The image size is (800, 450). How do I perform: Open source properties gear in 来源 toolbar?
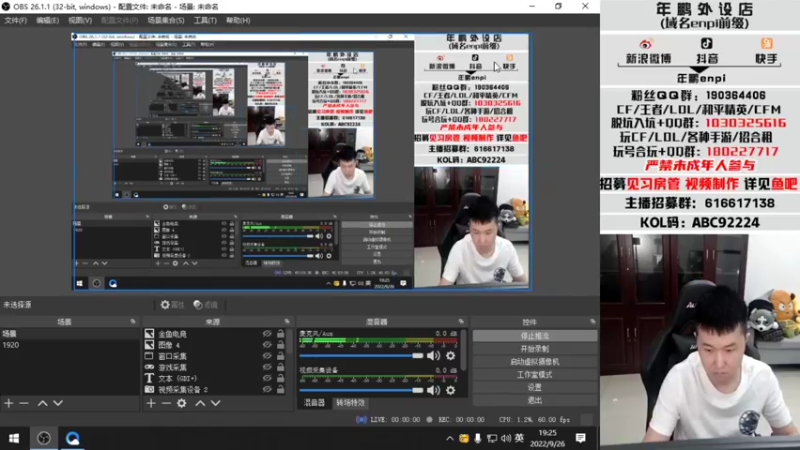[181, 403]
